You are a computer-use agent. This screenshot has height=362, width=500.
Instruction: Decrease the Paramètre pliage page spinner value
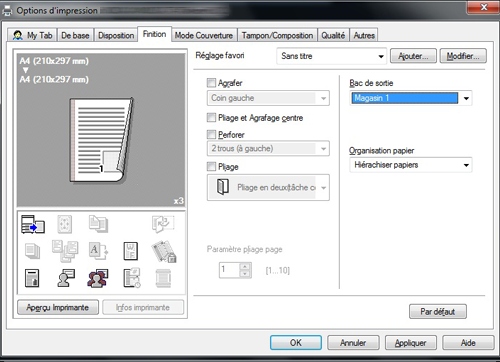(x=245, y=274)
